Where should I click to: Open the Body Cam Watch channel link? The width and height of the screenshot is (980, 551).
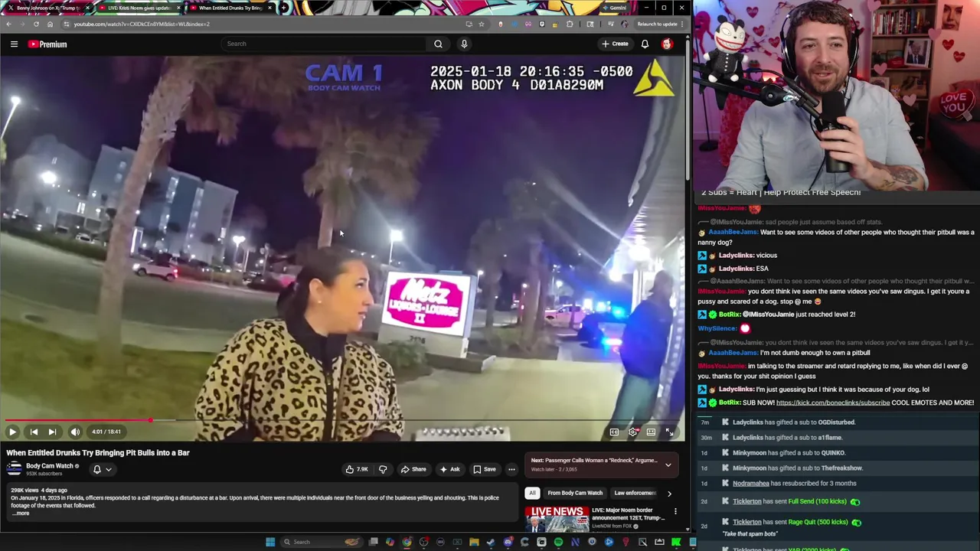[x=50, y=465]
